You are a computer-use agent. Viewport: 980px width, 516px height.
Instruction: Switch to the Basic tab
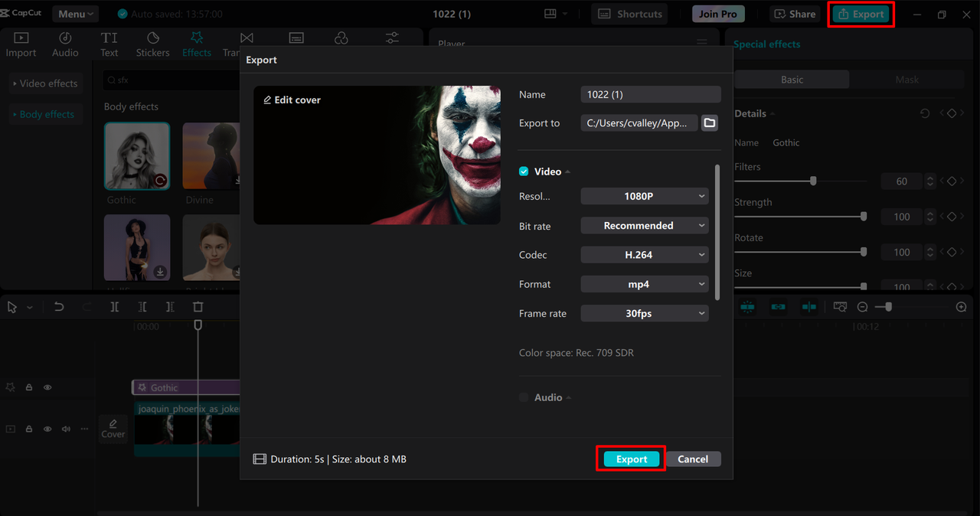(792, 80)
